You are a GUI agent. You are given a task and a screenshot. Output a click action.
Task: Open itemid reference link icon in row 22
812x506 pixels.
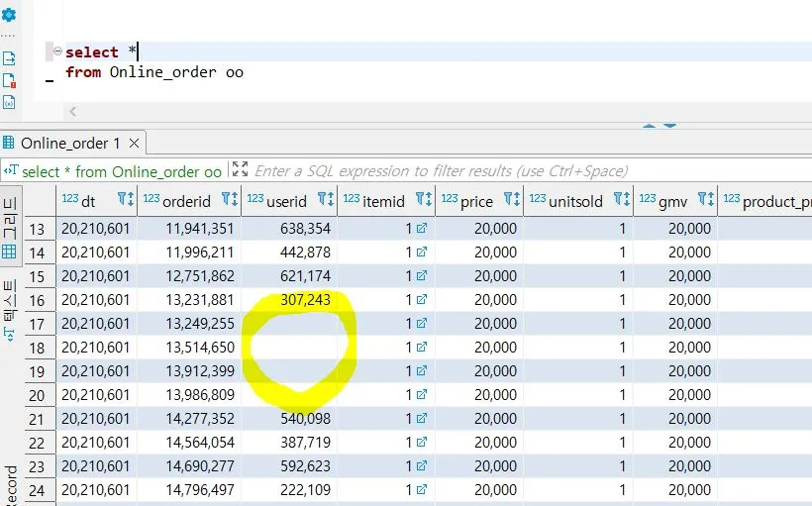tap(422, 442)
